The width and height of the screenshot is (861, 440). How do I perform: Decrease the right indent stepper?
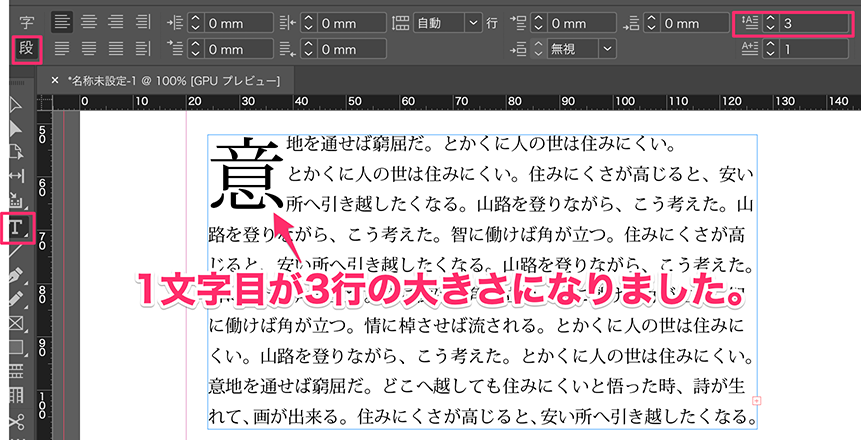click(309, 27)
